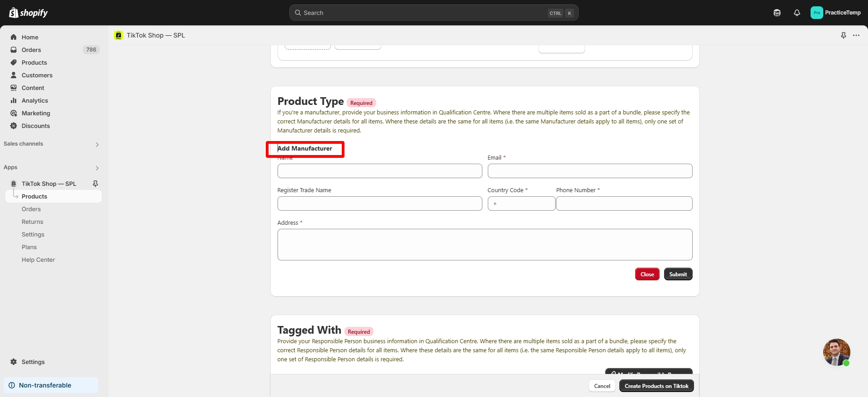Open the Discounts page

tap(36, 126)
